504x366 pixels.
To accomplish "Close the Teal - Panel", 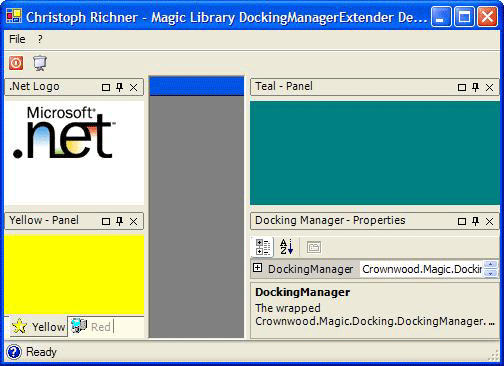I will (490, 88).
